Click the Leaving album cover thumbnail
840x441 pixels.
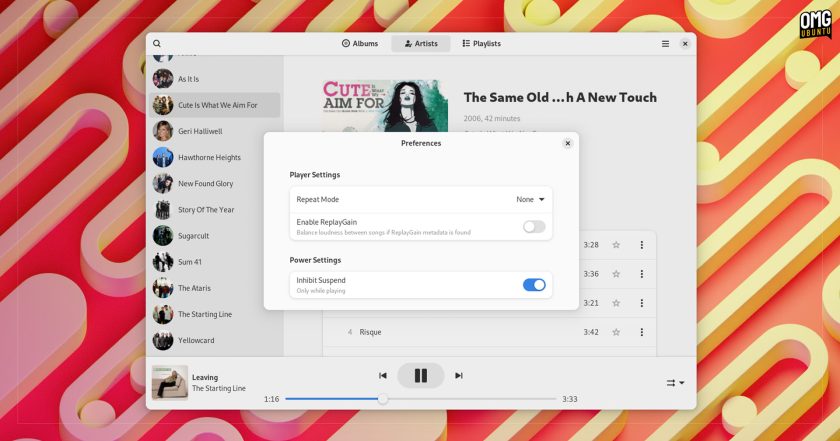click(x=170, y=383)
